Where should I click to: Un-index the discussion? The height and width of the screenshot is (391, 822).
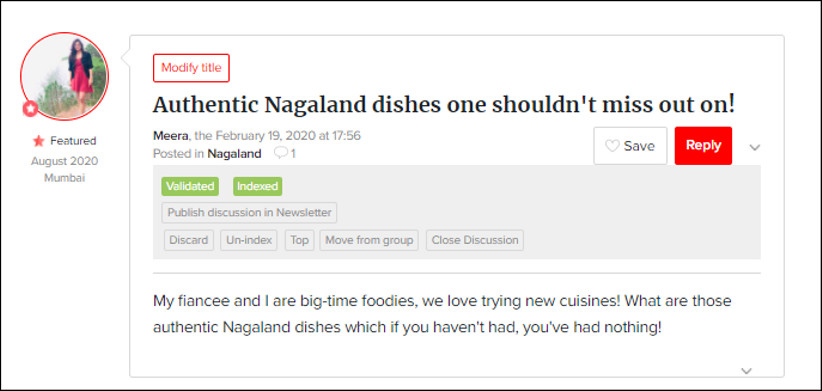tap(249, 241)
